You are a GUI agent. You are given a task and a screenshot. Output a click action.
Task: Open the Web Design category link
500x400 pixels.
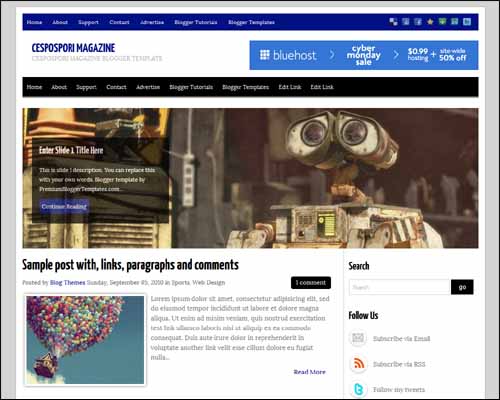pos(209,283)
